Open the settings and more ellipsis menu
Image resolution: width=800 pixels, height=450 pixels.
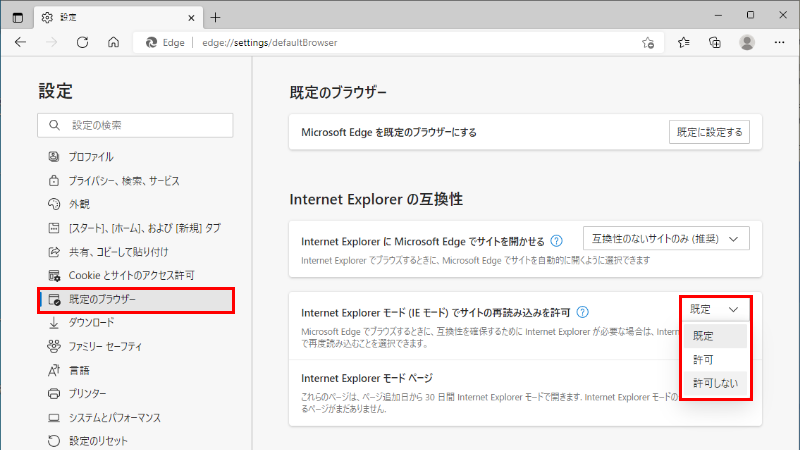(x=779, y=42)
